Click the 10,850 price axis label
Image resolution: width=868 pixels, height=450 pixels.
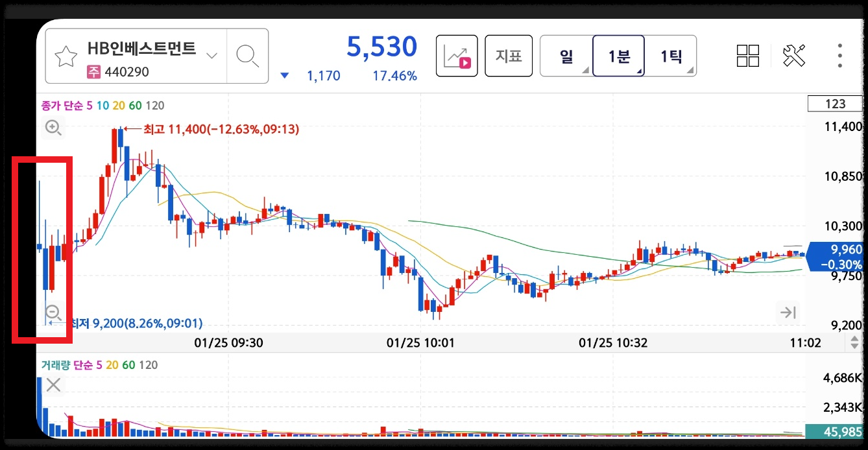[x=843, y=176]
